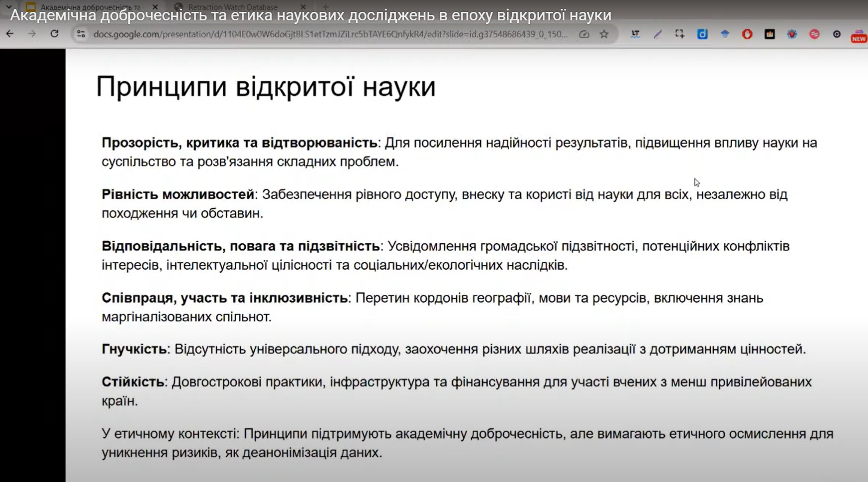
Task: Click the browser forward arrow
Action: coord(32,34)
